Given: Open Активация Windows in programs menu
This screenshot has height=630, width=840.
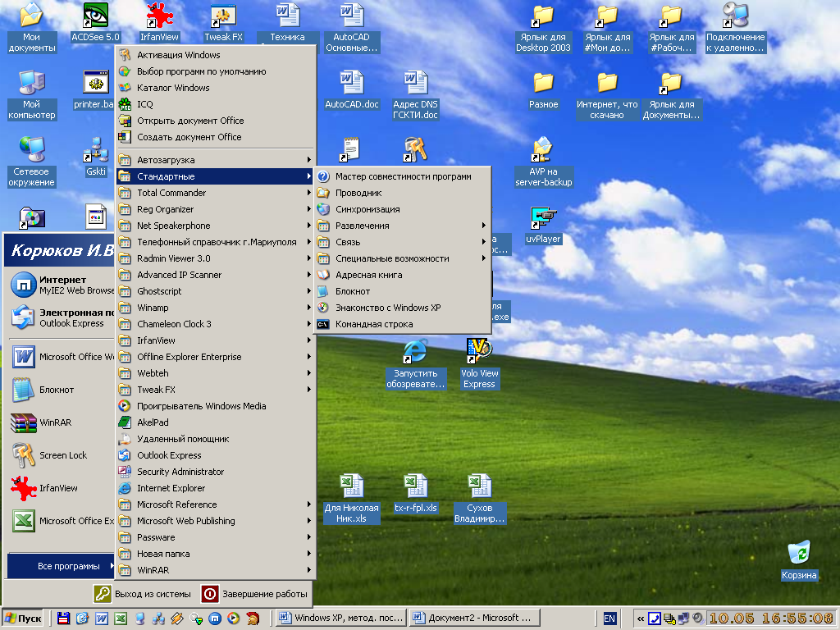Looking at the screenshot, I should (215, 55).
